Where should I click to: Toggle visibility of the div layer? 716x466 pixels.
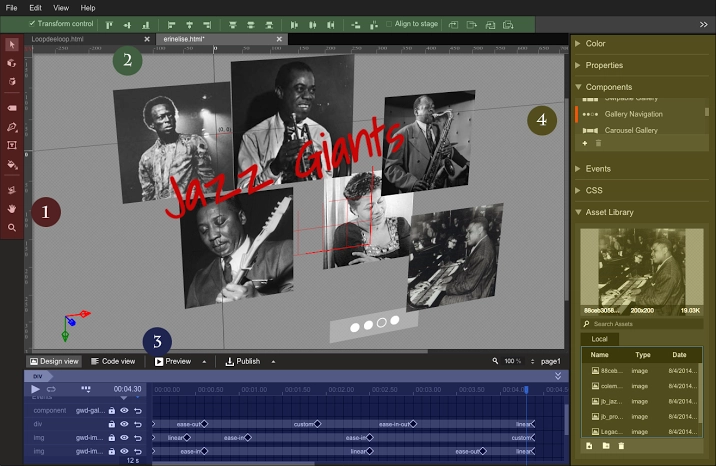124,424
